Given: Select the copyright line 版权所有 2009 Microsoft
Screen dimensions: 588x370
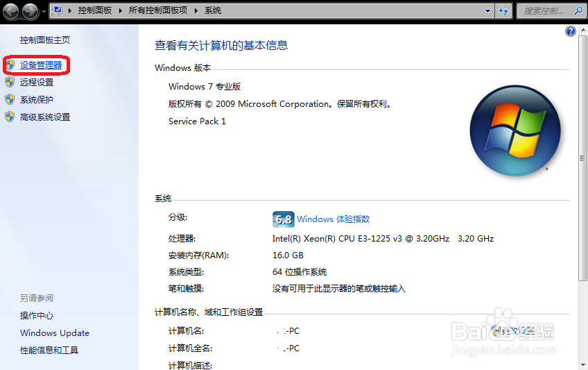Looking at the screenshot, I should (x=279, y=104).
